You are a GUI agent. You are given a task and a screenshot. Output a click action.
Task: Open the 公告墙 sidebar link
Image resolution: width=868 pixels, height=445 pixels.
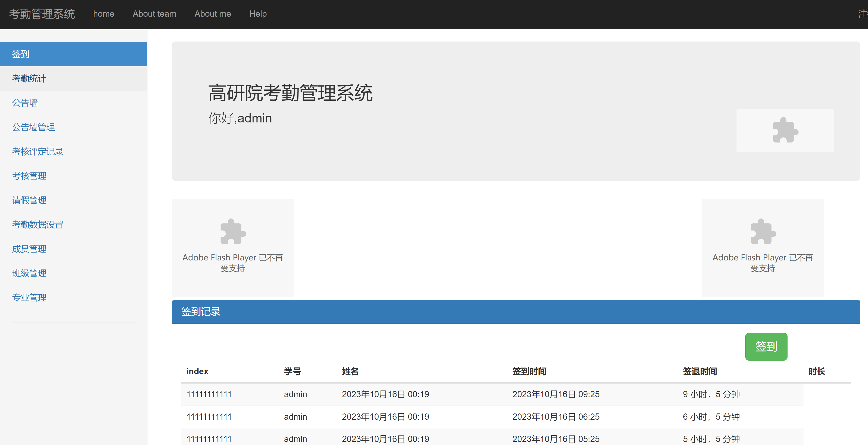[x=25, y=103]
